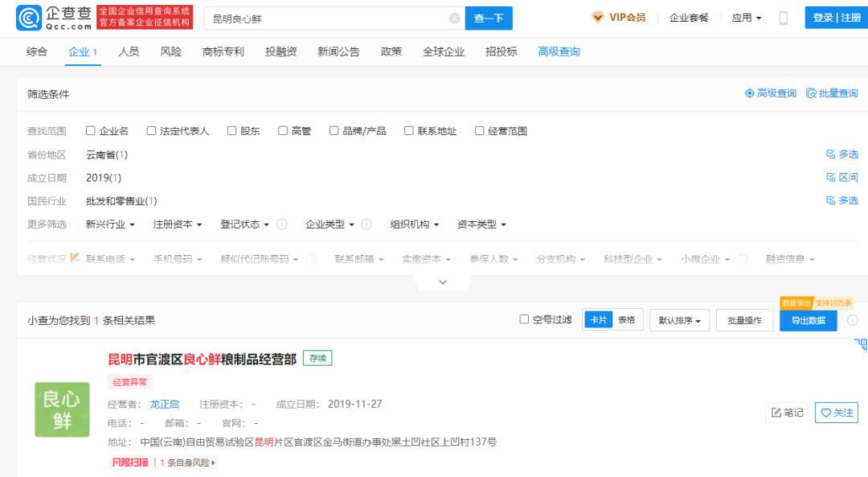Open the 融资信息 filter dropdown

(790, 259)
